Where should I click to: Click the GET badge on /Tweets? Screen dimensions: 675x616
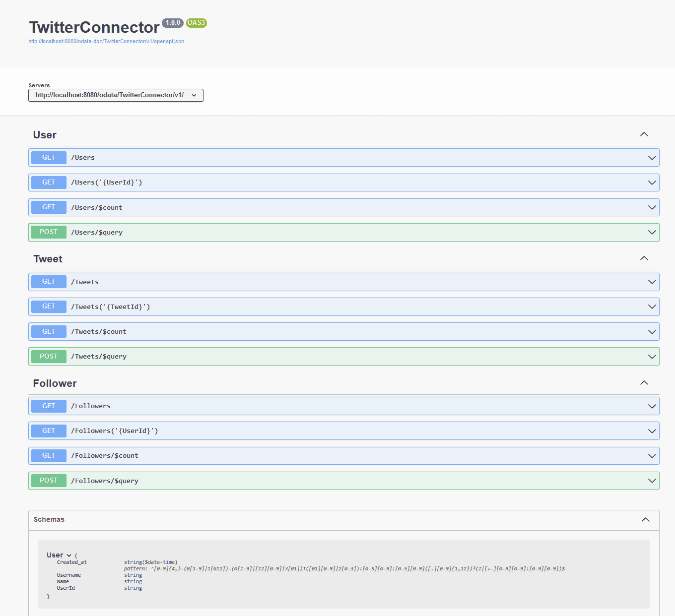click(48, 281)
